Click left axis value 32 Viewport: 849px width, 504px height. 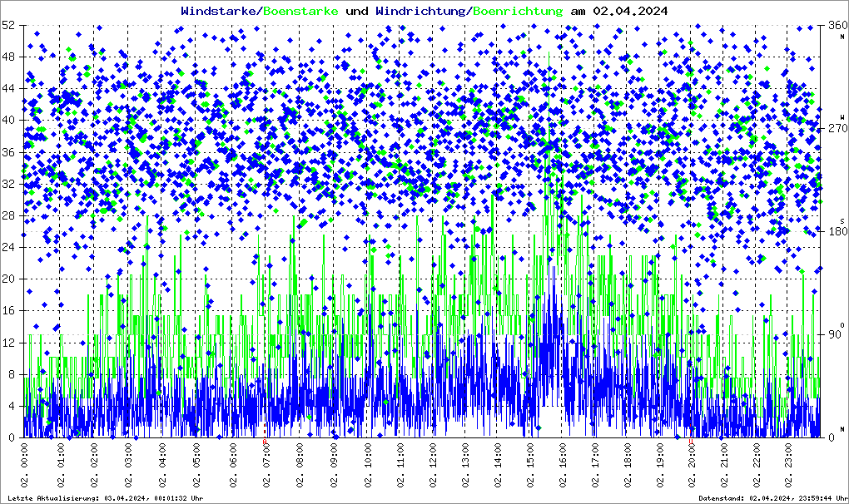pyautogui.click(x=8, y=184)
